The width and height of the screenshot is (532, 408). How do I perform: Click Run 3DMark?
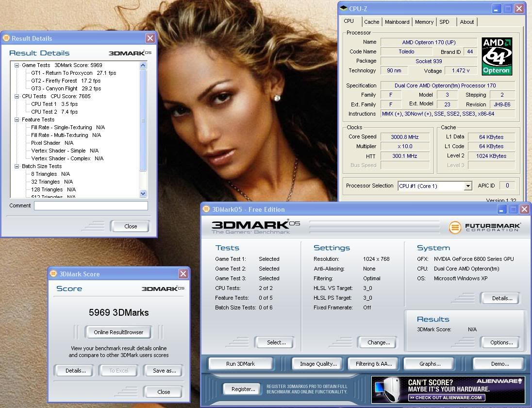click(x=240, y=364)
